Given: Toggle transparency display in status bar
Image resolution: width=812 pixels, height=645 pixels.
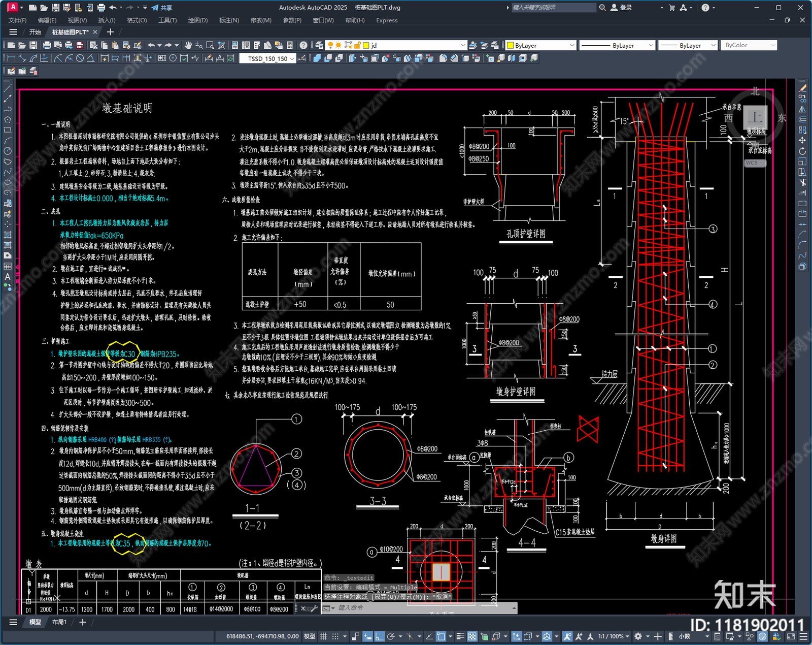Looking at the screenshot, I should point(472,636).
